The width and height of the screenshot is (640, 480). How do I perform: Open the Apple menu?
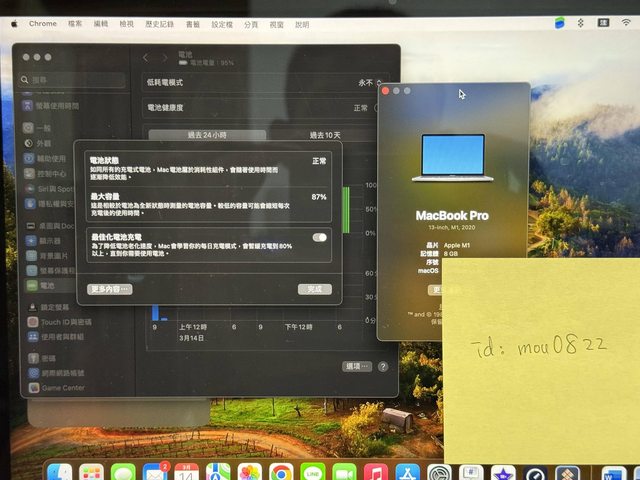pos(14,24)
